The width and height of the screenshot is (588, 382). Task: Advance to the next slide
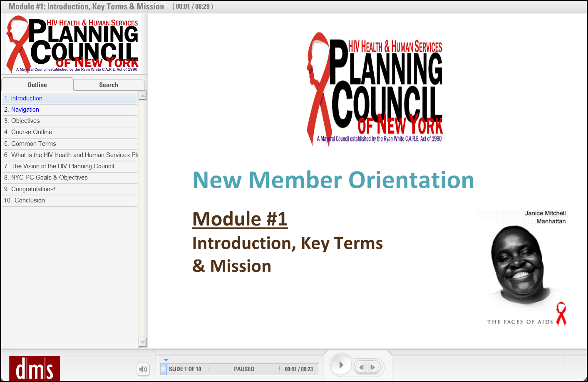pos(373,367)
